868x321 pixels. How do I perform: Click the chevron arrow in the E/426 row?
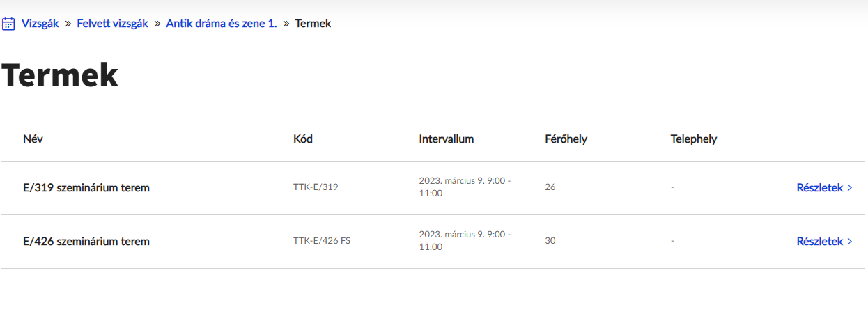850,242
